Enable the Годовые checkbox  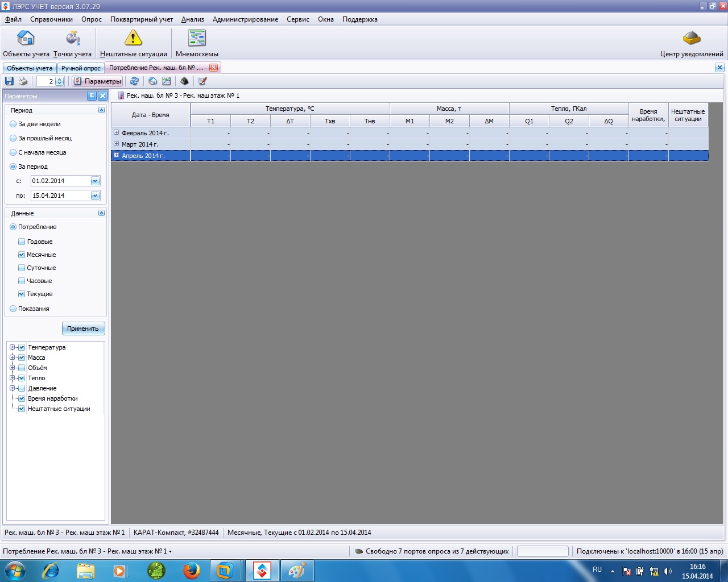click(22, 242)
